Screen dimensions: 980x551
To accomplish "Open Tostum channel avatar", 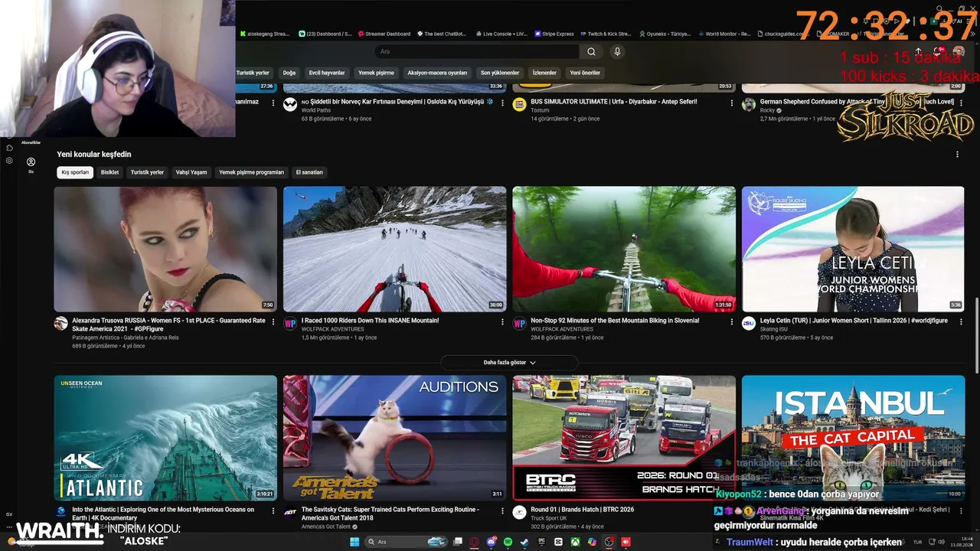I will point(520,105).
